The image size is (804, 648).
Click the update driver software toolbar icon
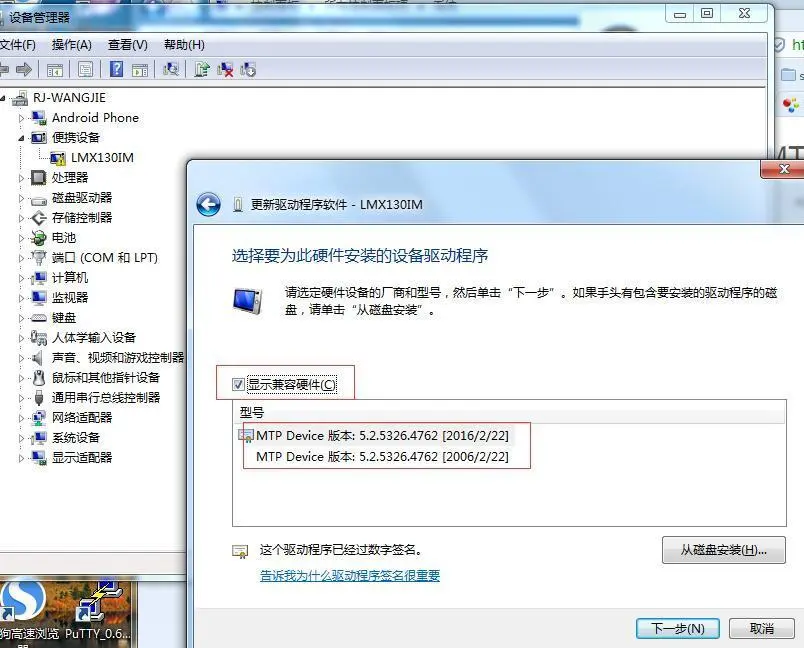201,69
